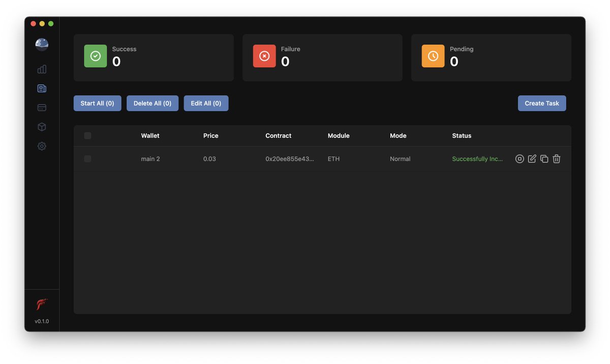This screenshot has width=610, height=364.
Task: Open wallets via the card icon
Action: coord(42,107)
